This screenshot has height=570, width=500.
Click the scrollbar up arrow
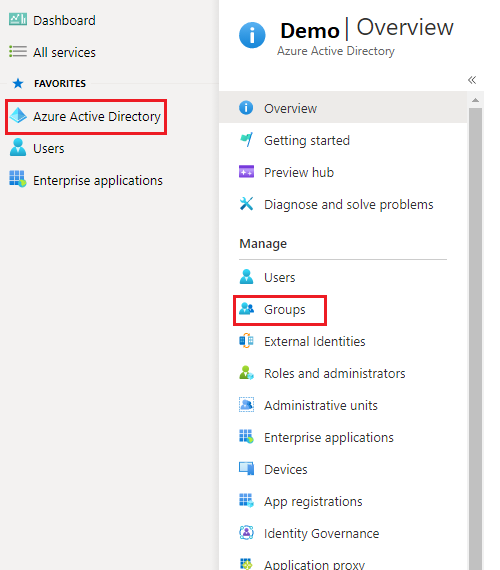(x=475, y=100)
